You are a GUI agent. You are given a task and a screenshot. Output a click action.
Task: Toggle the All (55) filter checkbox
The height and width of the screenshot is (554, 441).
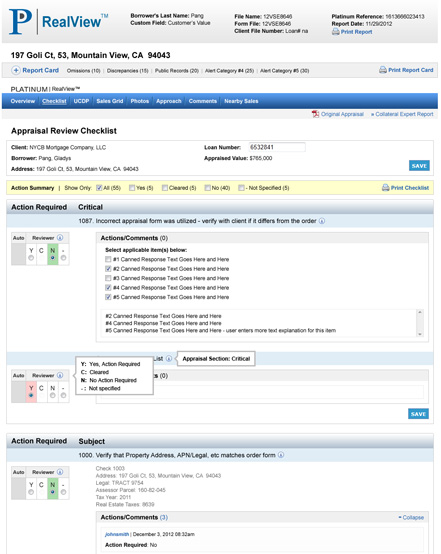tap(99, 188)
